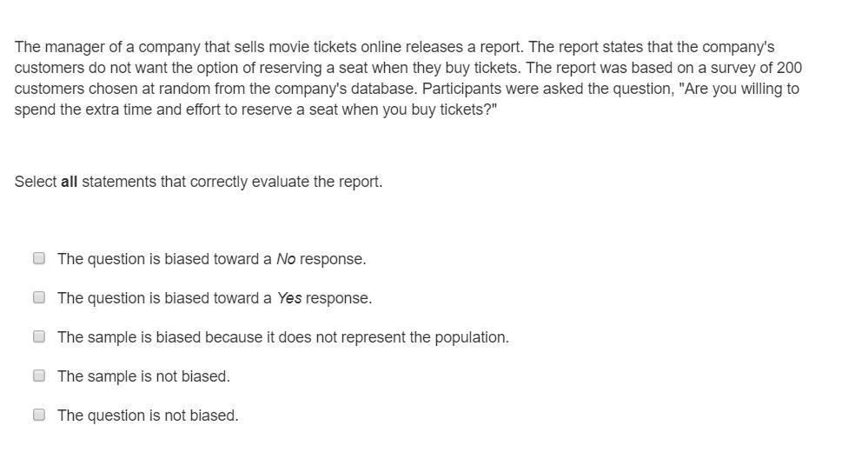Viewport: 868px width, 459px height.
Task: Click the phrase "statements that correctly evaluate the report"
Action: click(231, 182)
